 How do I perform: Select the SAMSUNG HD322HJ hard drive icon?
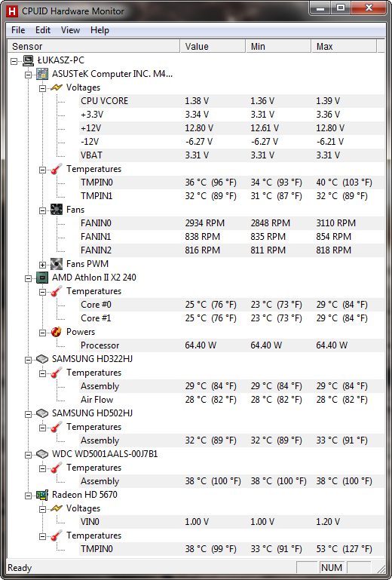pos(42,359)
